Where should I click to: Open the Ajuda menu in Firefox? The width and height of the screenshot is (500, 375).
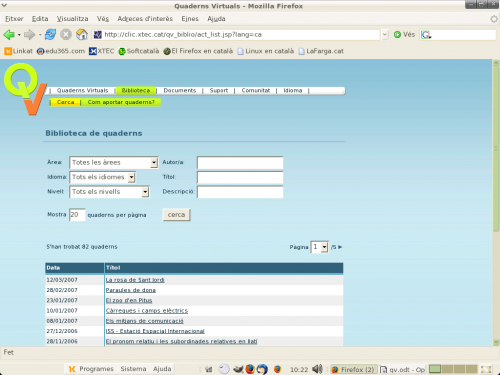click(x=216, y=19)
